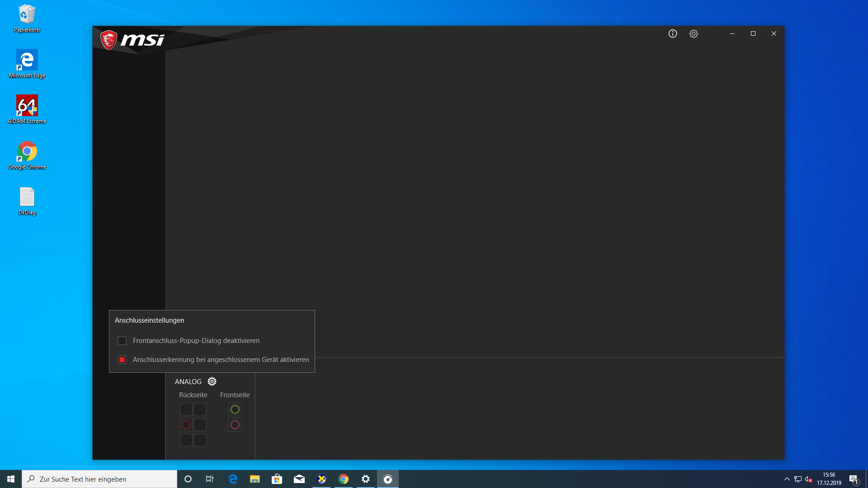Open Google Chrome from taskbar

[x=344, y=479]
